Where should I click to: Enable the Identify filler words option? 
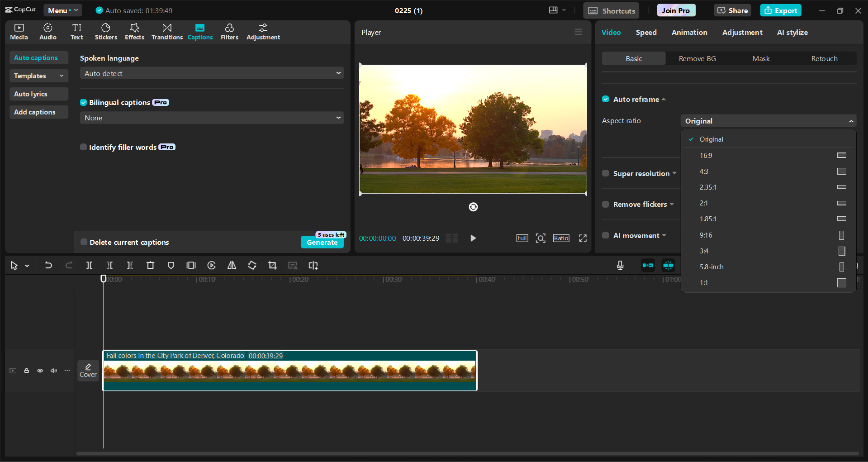click(83, 147)
